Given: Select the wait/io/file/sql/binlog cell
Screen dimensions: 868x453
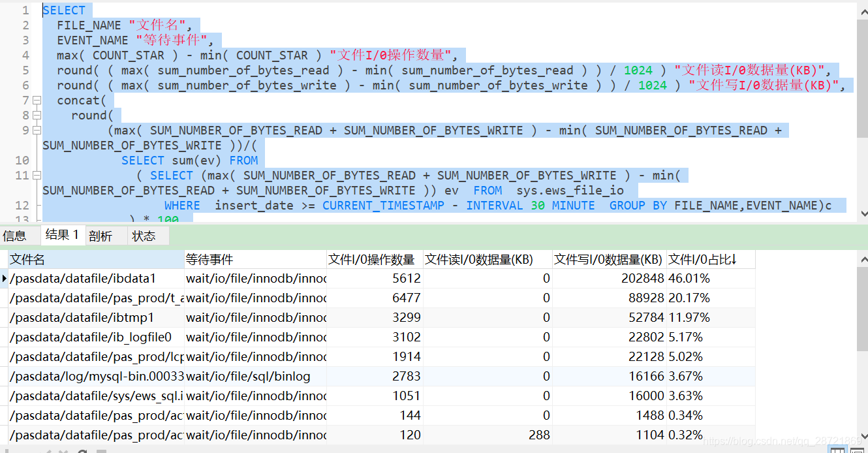Looking at the screenshot, I should (255, 377).
